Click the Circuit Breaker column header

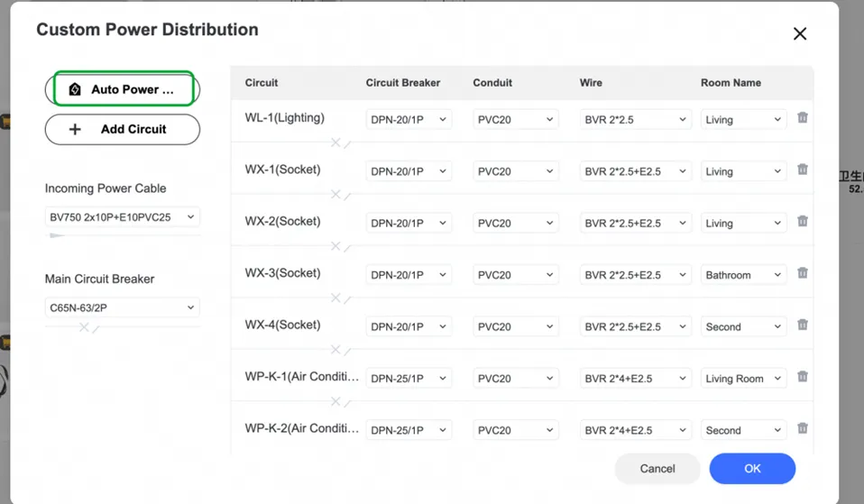pos(403,83)
